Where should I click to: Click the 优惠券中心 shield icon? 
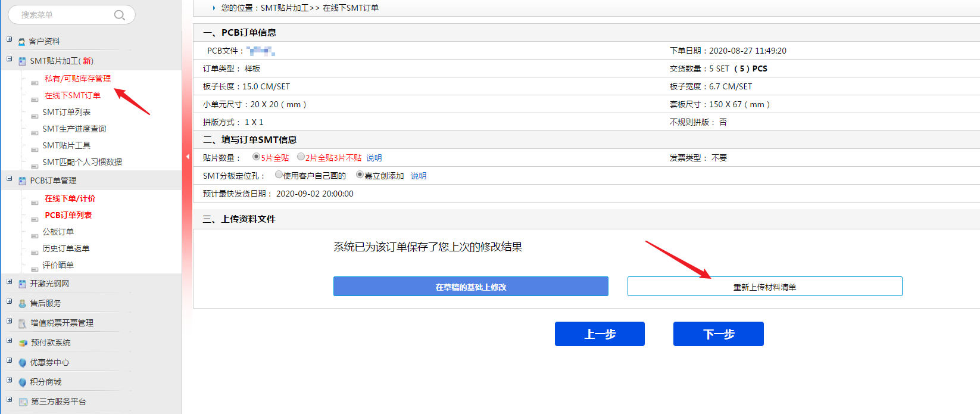(x=22, y=363)
